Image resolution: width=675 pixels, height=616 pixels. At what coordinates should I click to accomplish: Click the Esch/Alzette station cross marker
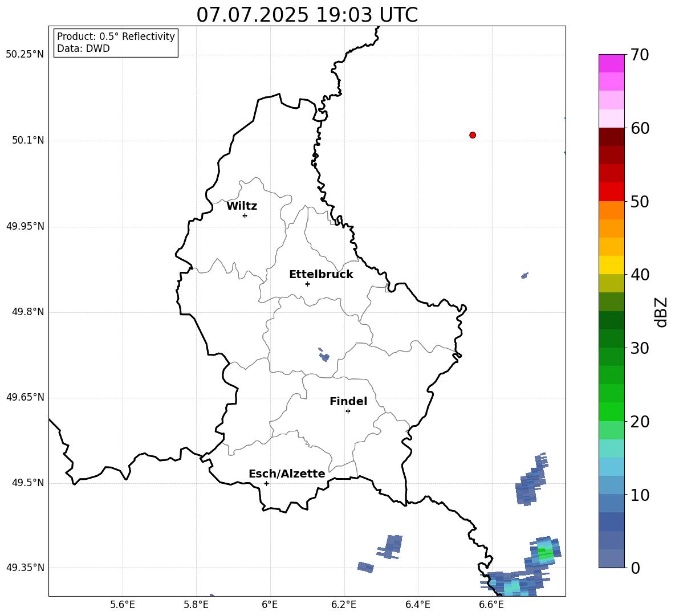[x=266, y=483]
